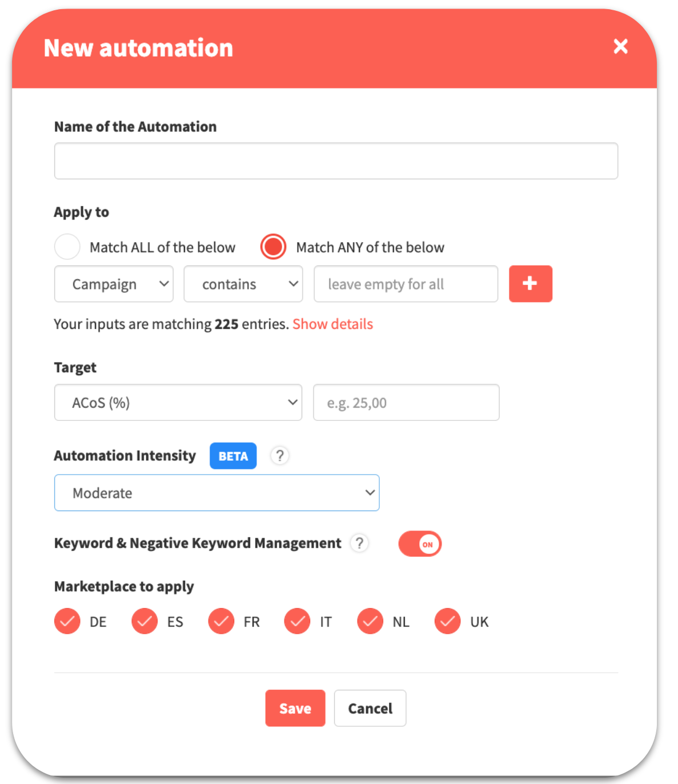678x784 pixels.
Task: Click the Show details link
Action: (x=333, y=324)
